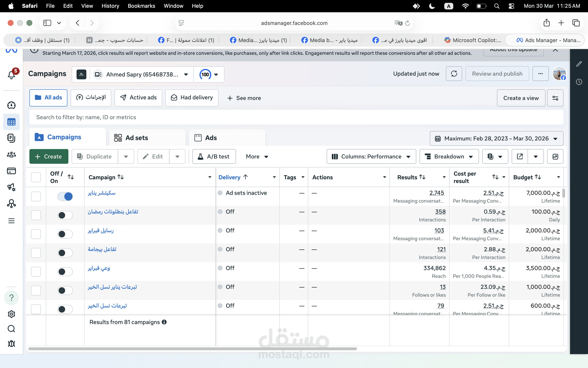Turn on the تفاعل بيجامة campaign toggle
588x368 pixels.
click(65, 253)
